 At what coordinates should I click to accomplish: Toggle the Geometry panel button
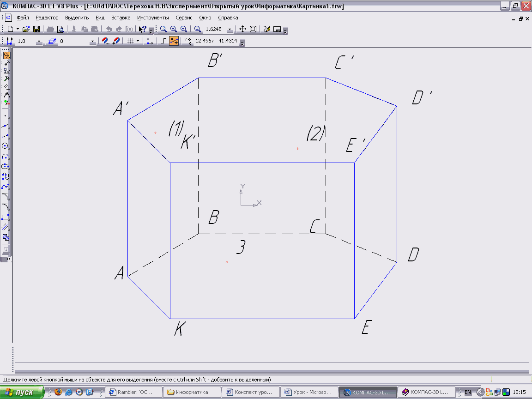pyautogui.click(x=6, y=55)
